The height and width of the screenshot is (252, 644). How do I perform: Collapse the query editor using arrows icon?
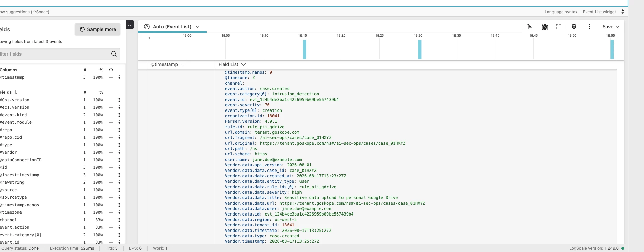coord(623,12)
